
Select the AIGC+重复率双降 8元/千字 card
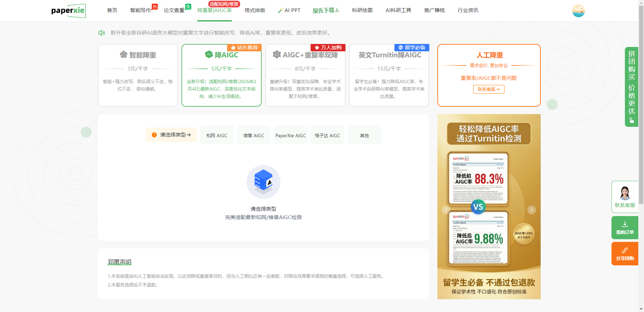tap(305, 75)
